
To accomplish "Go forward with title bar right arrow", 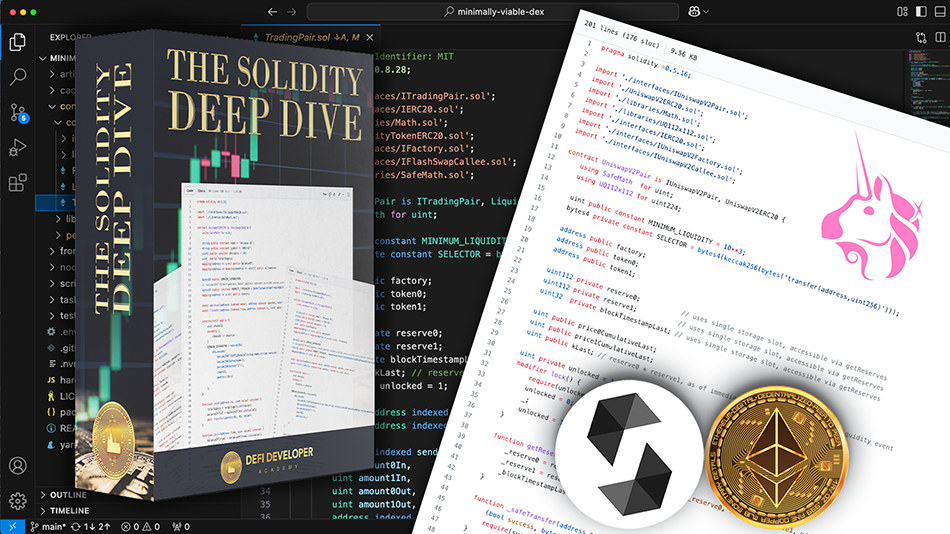I will tap(292, 12).
